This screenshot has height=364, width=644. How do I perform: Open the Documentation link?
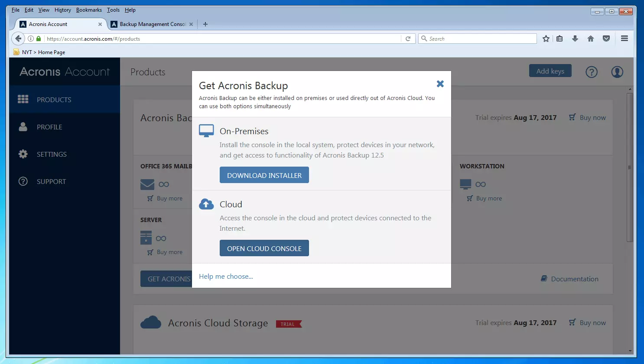pos(569,279)
